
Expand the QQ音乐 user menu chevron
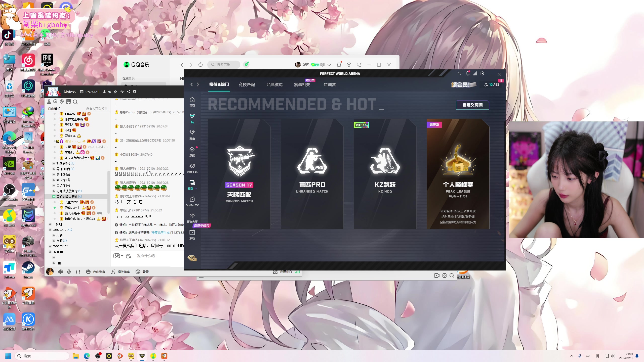pyautogui.click(x=329, y=65)
